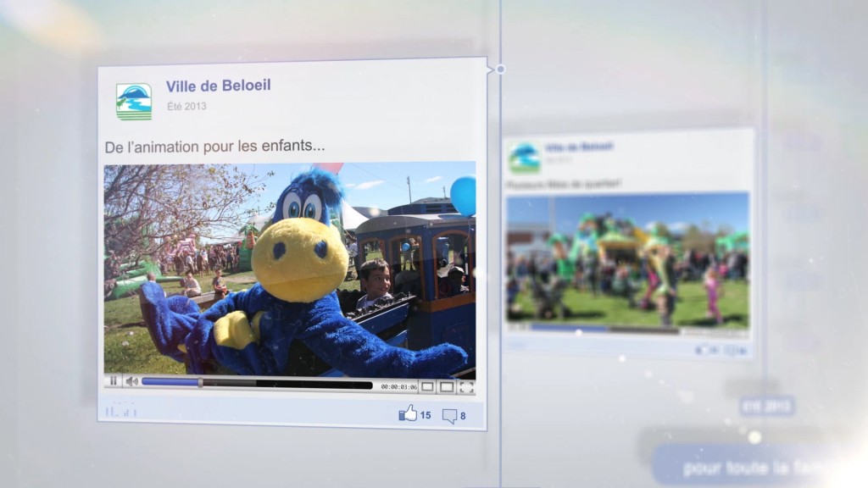Screen dimensions: 868x488
Task: Open the Ville de Beloeil page link
Action: pos(218,86)
